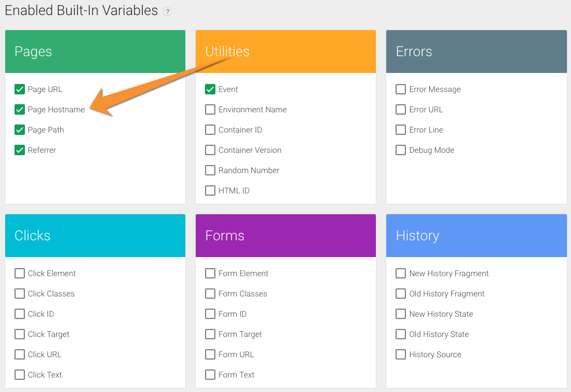Enable the Environment Name variable
571x392 pixels.
(210, 109)
